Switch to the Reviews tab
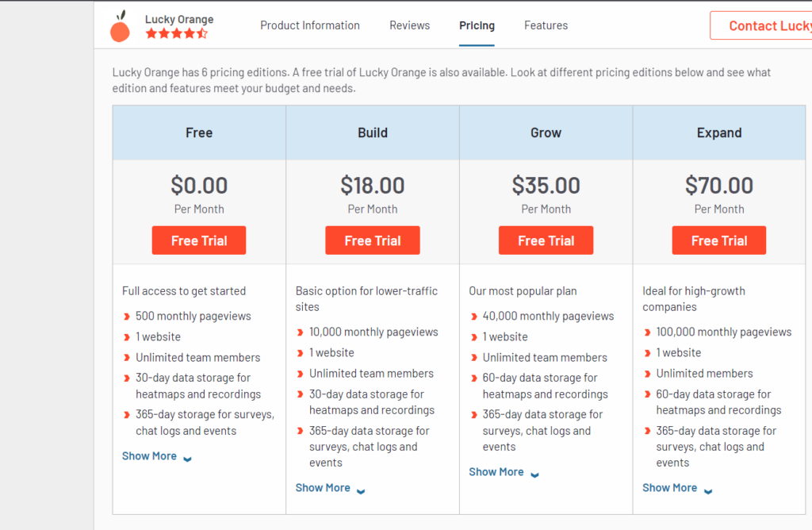Image resolution: width=812 pixels, height=530 pixels. tap(409, 25)
